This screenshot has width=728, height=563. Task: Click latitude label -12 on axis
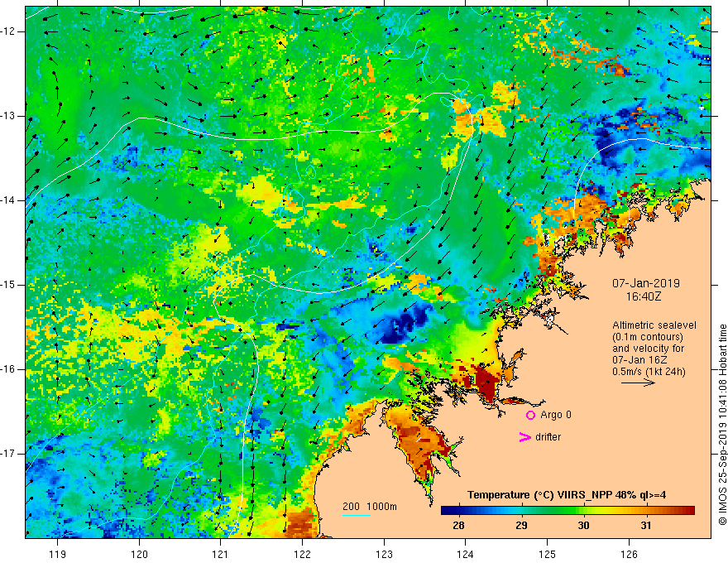(8, 31)
